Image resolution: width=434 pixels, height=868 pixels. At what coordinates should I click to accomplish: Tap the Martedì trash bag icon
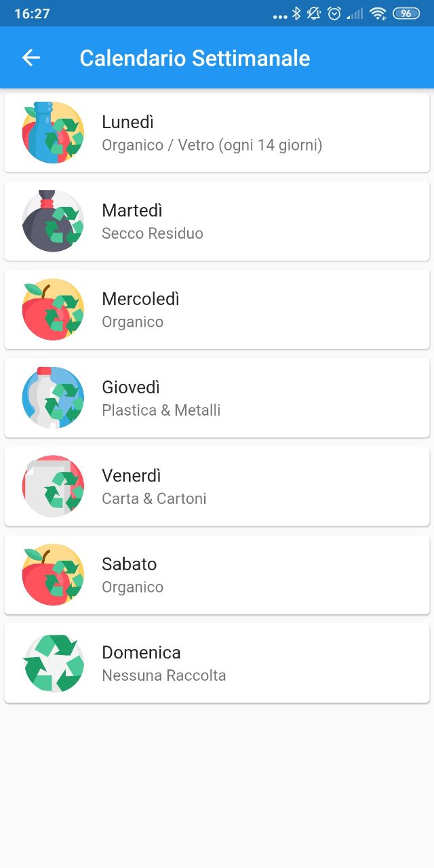[53, 221]
